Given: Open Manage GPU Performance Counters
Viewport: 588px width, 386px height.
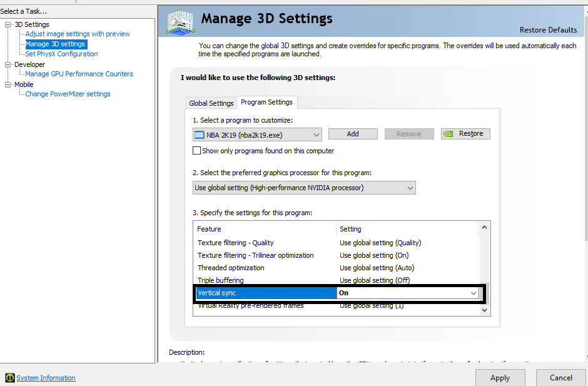Looking at the screenshot, I should tap(79, 74).
